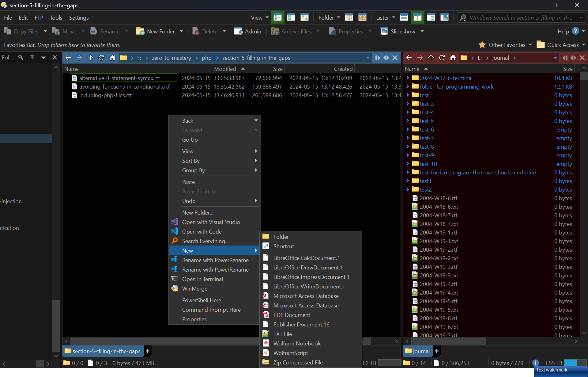Choose Search Everything from context menu

tap(214, 241)
